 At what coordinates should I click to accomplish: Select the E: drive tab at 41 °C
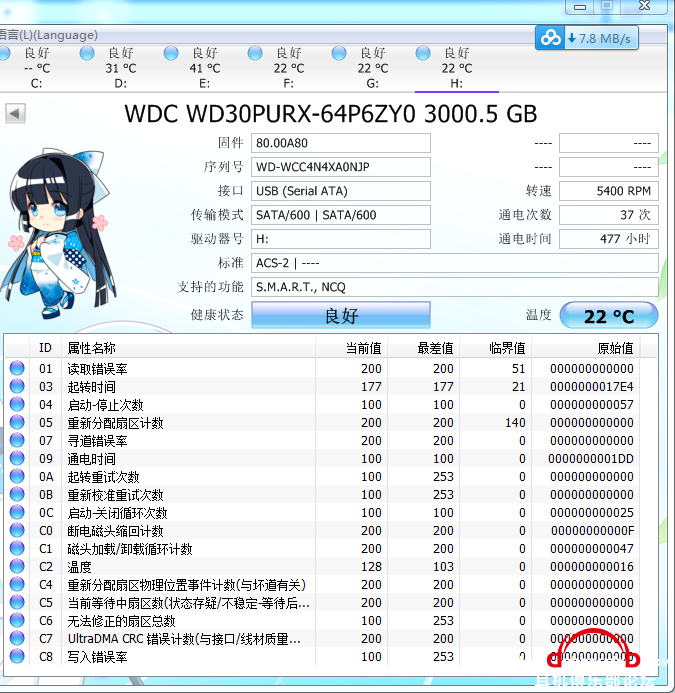(x=205, y=68)
